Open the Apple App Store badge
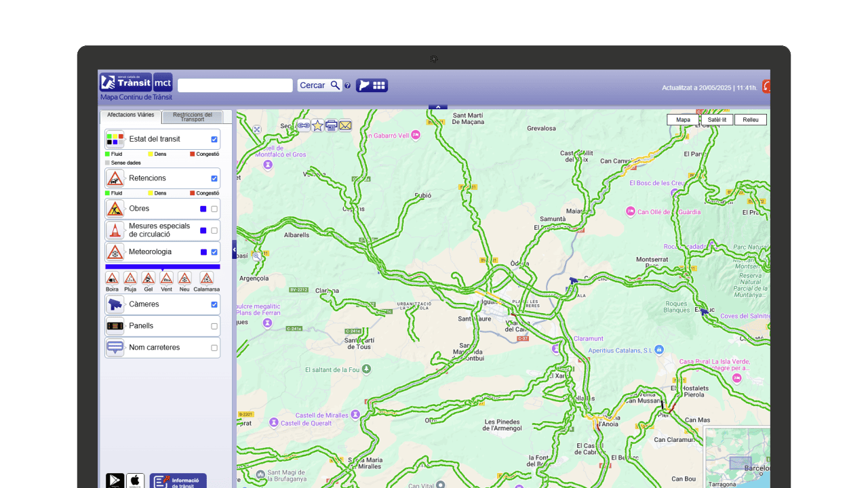 point(135,481)
